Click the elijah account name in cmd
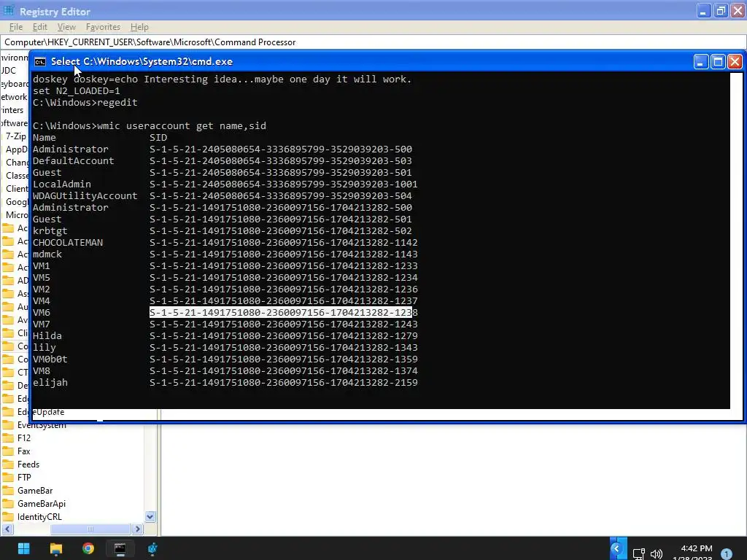 [x=50, y=383]
